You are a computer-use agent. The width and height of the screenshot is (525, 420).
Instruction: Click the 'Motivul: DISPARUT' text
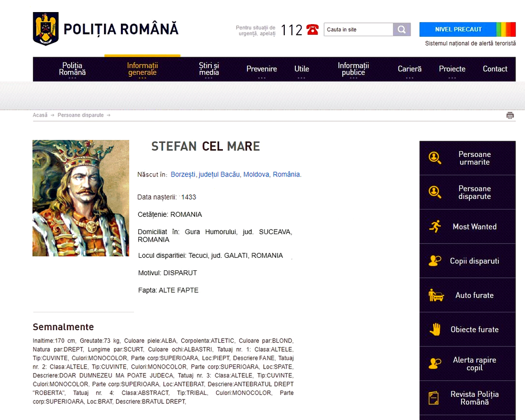click(168, 273)
